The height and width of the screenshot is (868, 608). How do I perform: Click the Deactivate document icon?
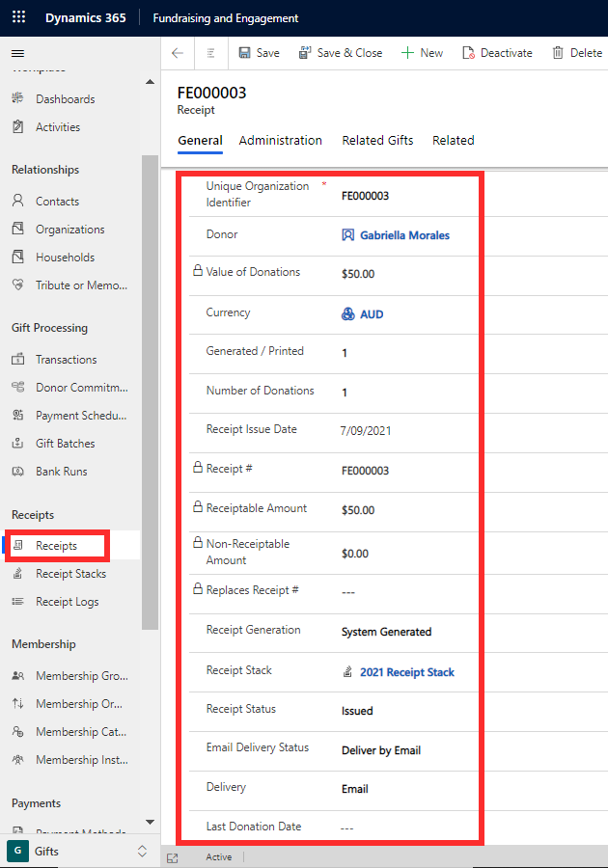468,53
